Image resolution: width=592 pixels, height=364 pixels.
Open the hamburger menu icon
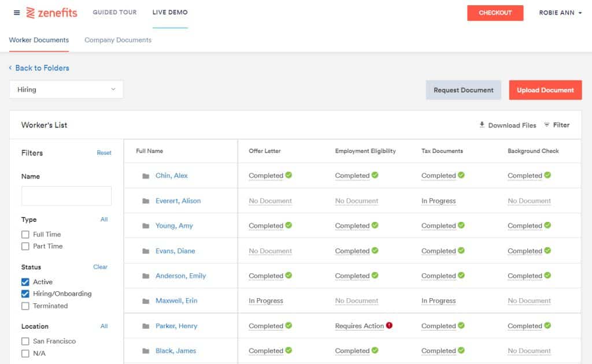click(17, 13)
